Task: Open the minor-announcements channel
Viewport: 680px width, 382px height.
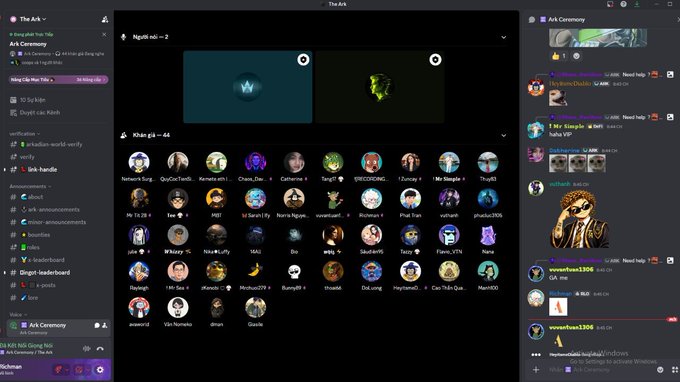Action: [56, 222]
